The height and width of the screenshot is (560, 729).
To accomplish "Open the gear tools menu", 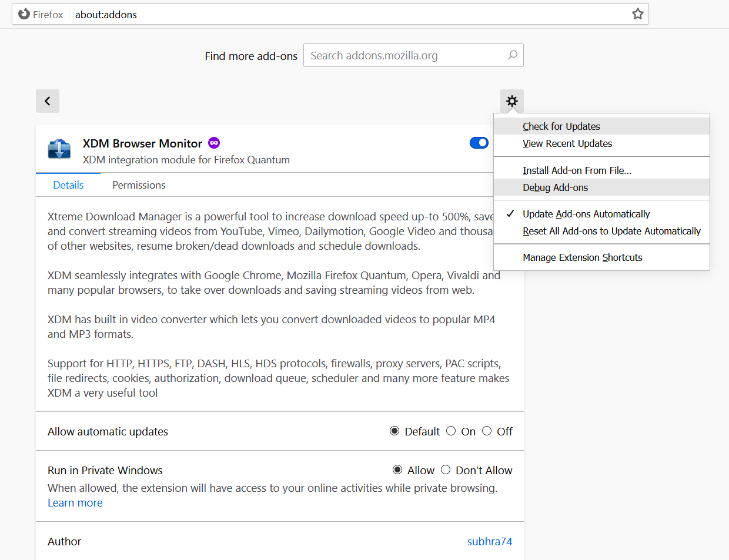I will (x=511, y=100).
